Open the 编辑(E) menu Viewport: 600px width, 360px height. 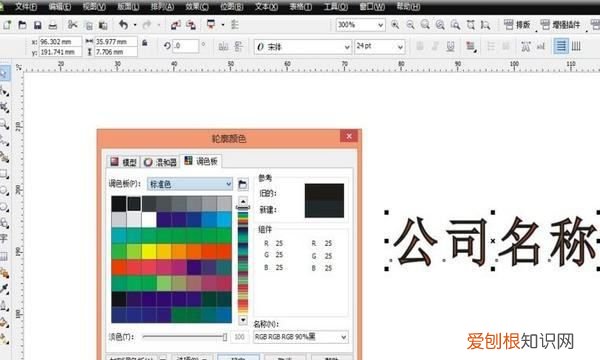click(60, 7)
